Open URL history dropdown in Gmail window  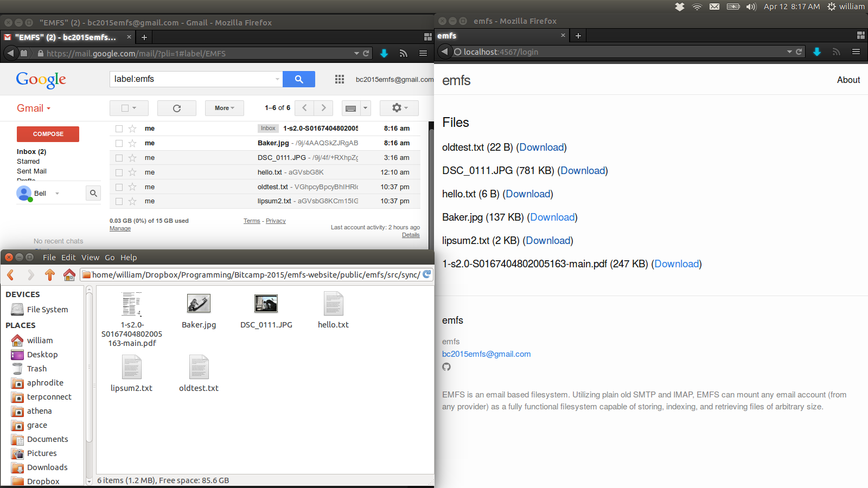[x=356, y=53]
